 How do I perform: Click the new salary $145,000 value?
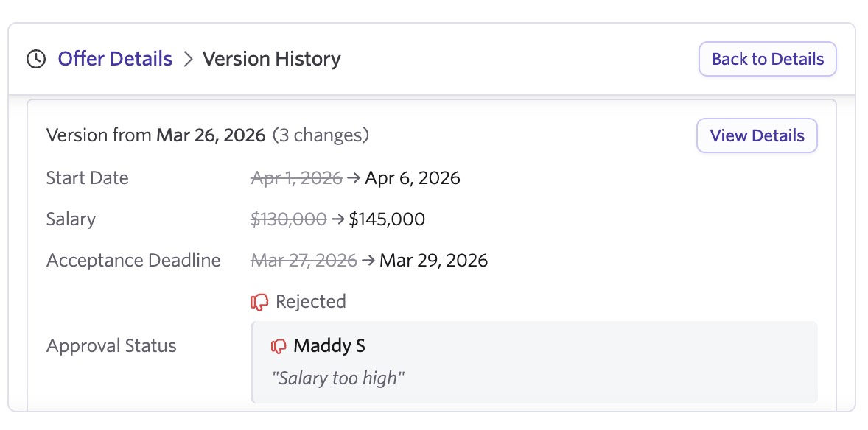387,219
